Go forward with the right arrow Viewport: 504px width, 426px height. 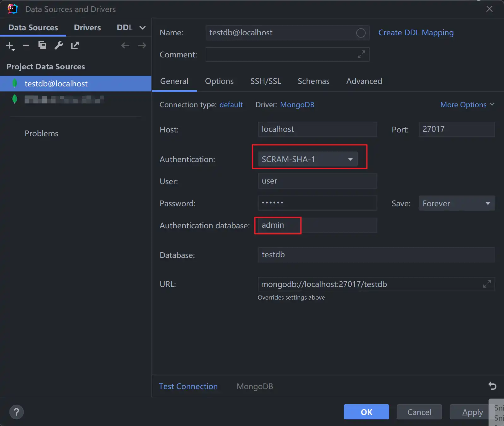click(x=142, y=46)
